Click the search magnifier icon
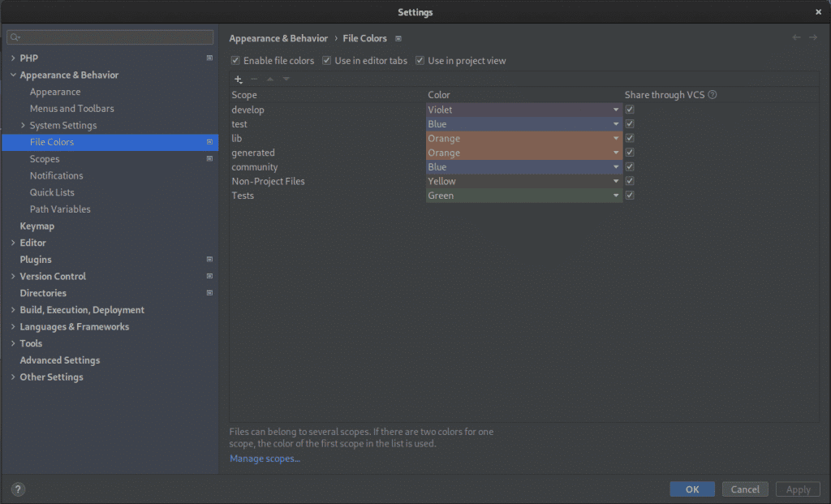The height and width of the screenshot is (504, 831). click(x=15, y=37)
